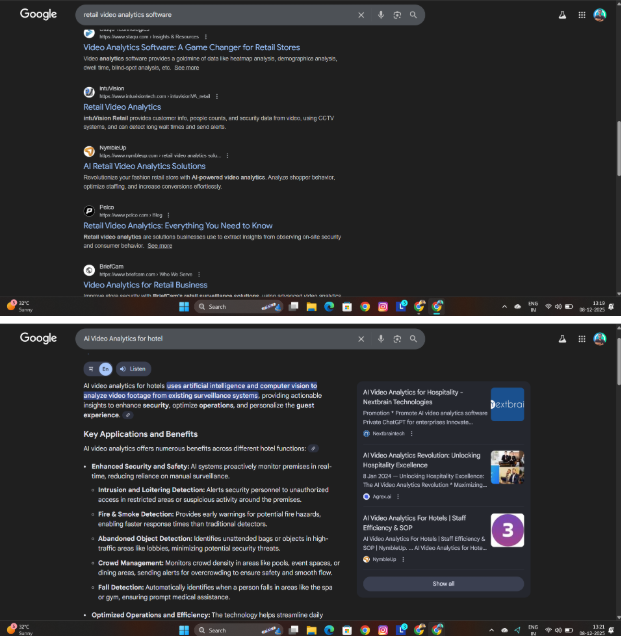
Task: Click link chip after 'guest experience.' sentence
Action: pyautogui.click(x=128, y=415)
